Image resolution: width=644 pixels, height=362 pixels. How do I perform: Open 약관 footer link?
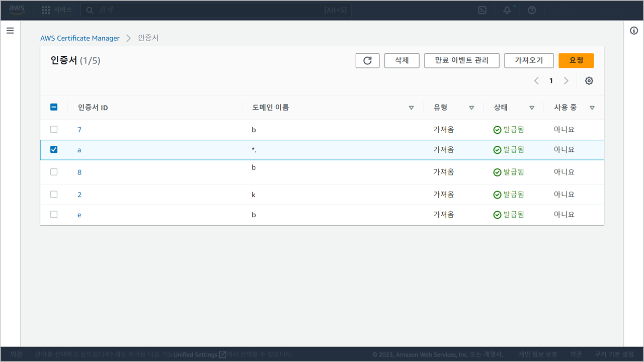[x=576, y=354]
